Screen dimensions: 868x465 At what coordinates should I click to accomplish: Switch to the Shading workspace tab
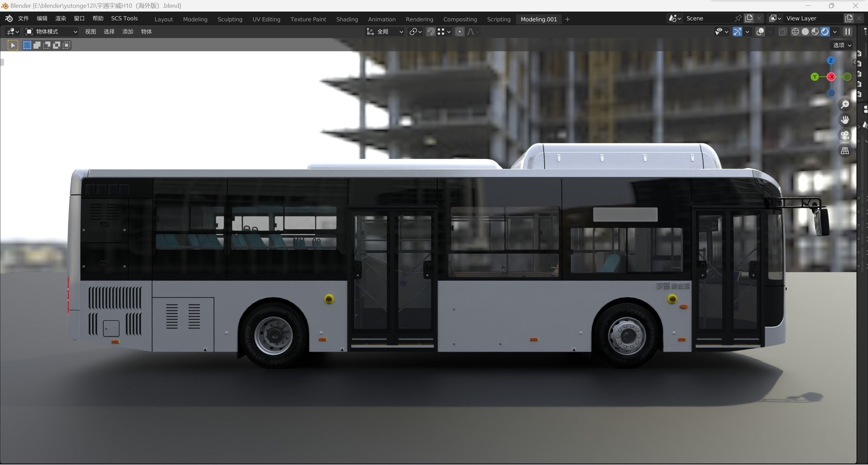(x=347, y=19)
